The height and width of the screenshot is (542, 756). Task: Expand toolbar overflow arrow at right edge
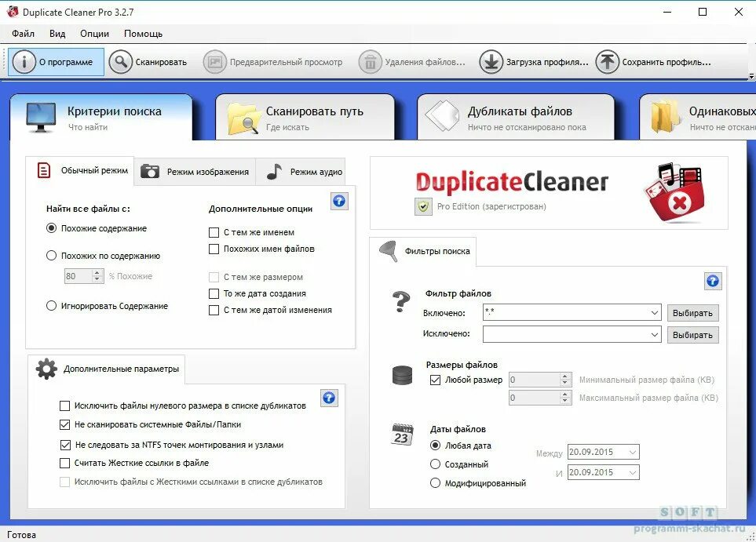(x=751, y=77)
